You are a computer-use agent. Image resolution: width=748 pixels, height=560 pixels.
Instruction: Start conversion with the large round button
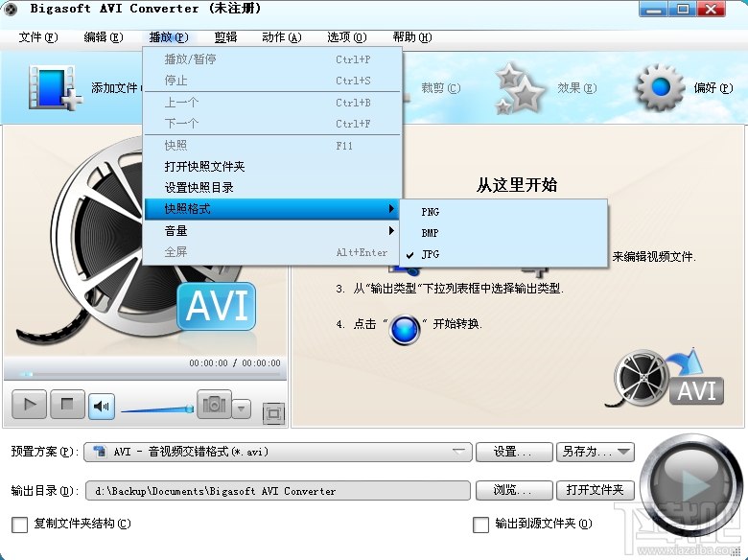pyautogui.click(x=691, y=484)
